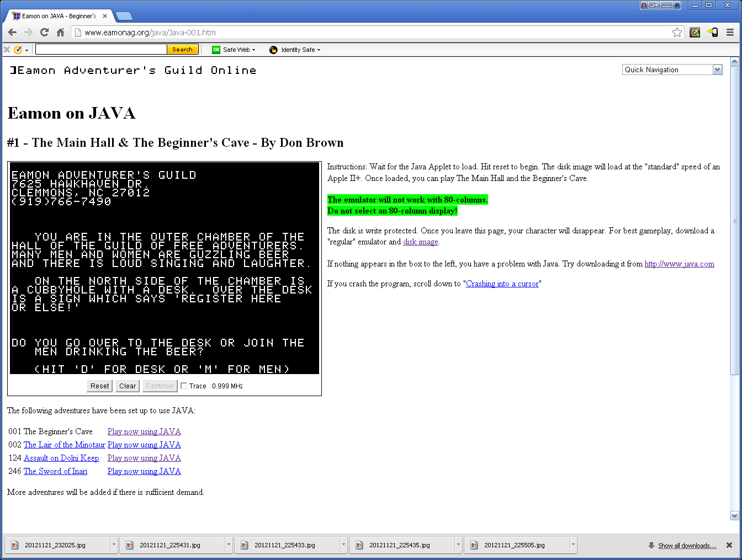Open the Norton checkmark logo menu
Viewport: 742px width, 560px height.
tap(21, 50)
